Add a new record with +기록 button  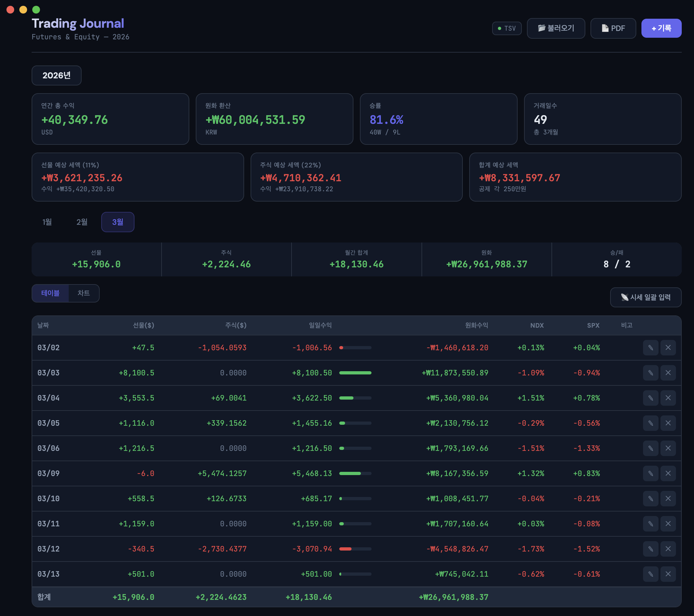[x=661, y=28]
